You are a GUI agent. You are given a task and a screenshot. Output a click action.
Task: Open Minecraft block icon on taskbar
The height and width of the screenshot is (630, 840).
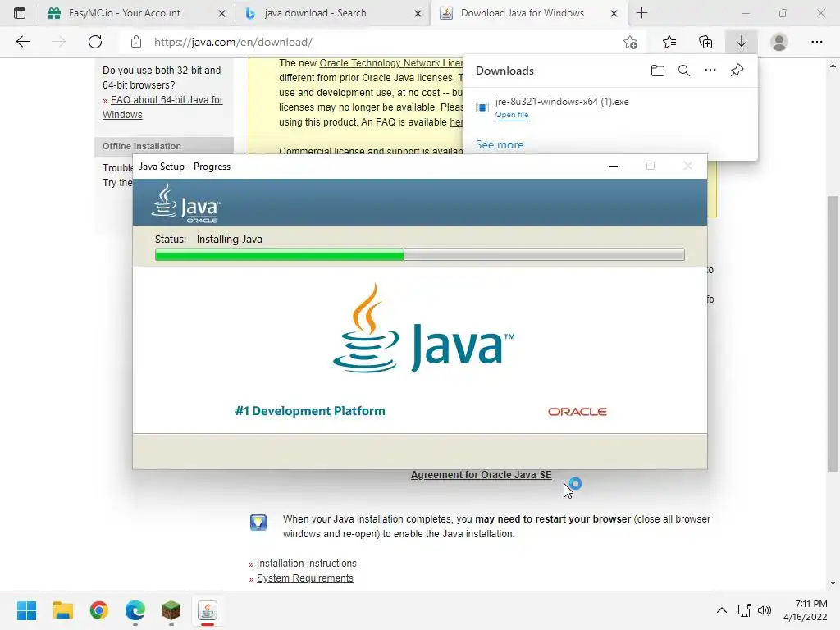pos(171,610)
